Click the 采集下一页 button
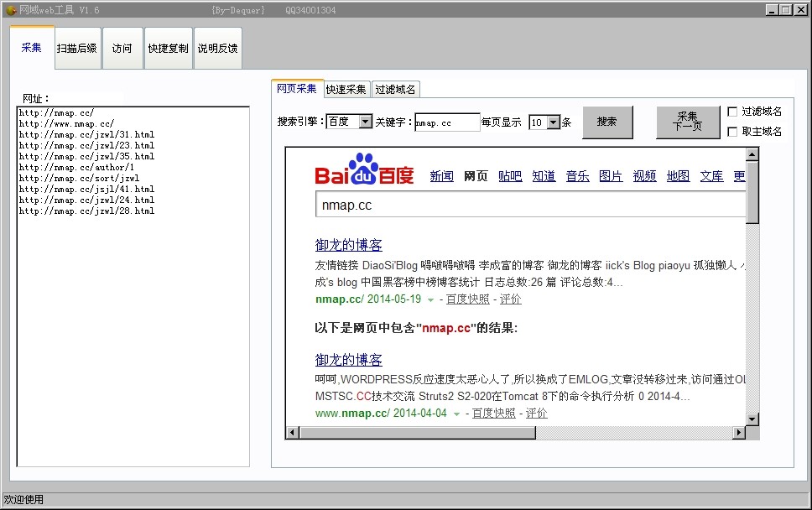Viewport: 812px width, 510px height. (688, 122)
